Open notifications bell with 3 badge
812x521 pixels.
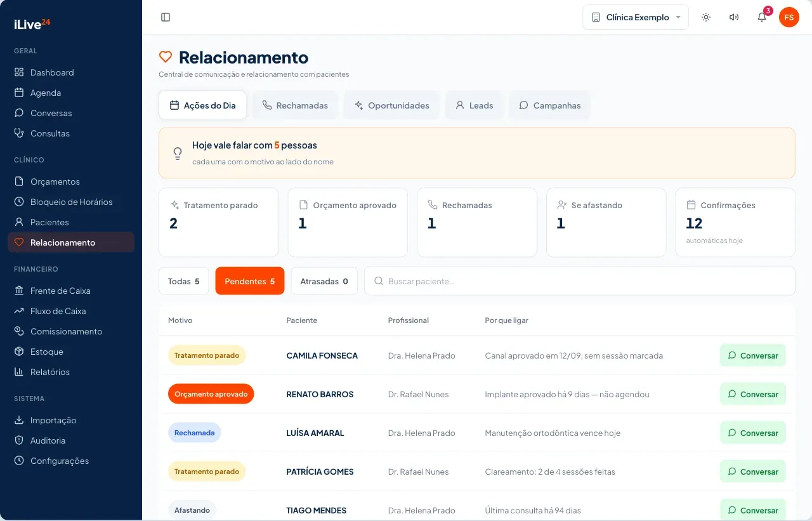pyautogui.click(x=763, y=16)
